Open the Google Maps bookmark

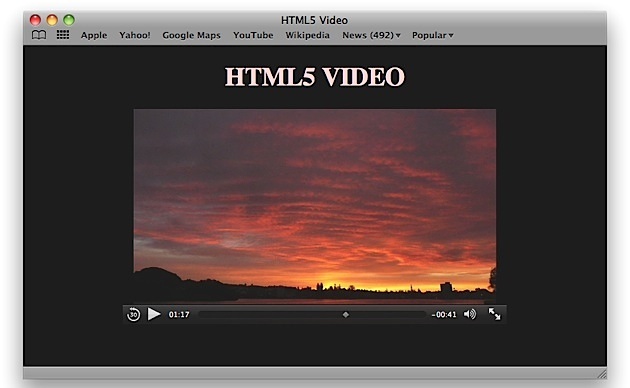[191, 35]
